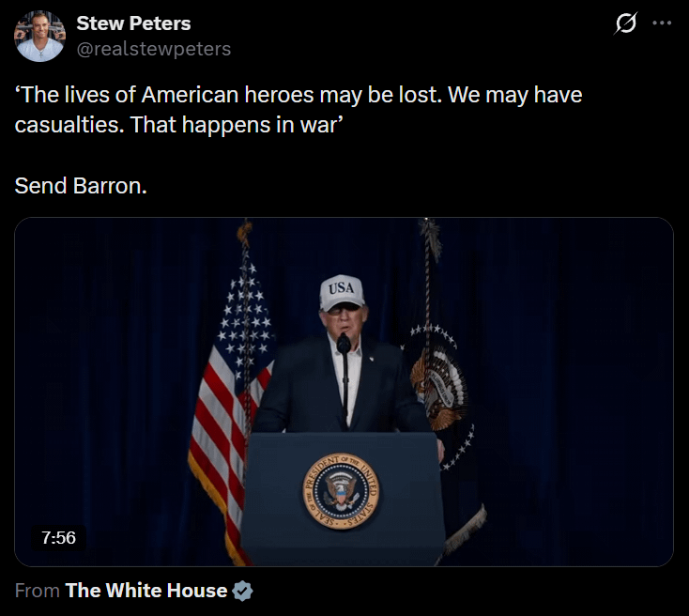Click the Grok slashed-circle icon

(x=623, y=24)
